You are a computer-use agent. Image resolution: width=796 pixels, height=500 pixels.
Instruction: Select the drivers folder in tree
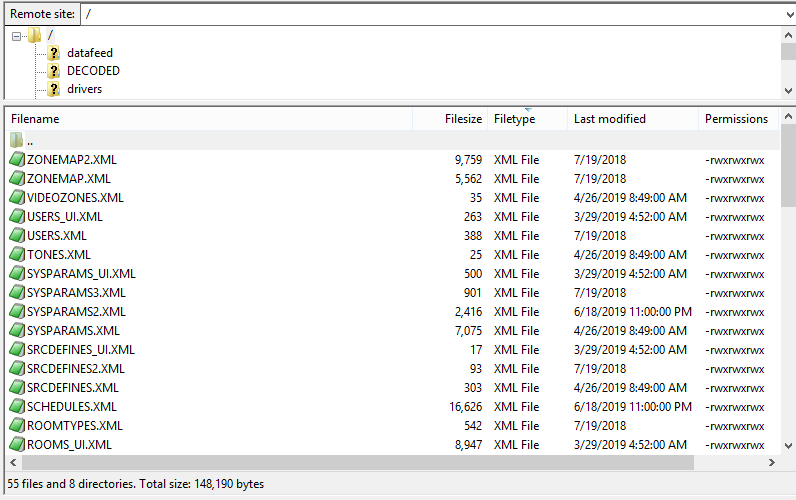84,89
